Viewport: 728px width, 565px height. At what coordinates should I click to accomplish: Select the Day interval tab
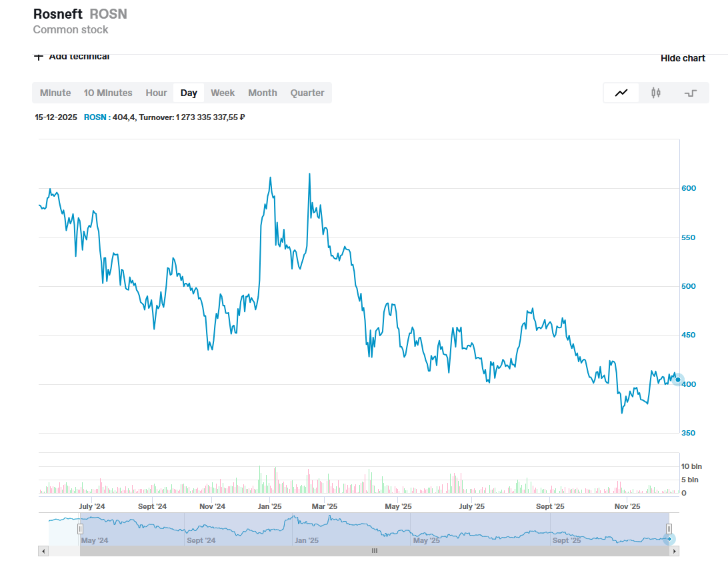point(189,93)
